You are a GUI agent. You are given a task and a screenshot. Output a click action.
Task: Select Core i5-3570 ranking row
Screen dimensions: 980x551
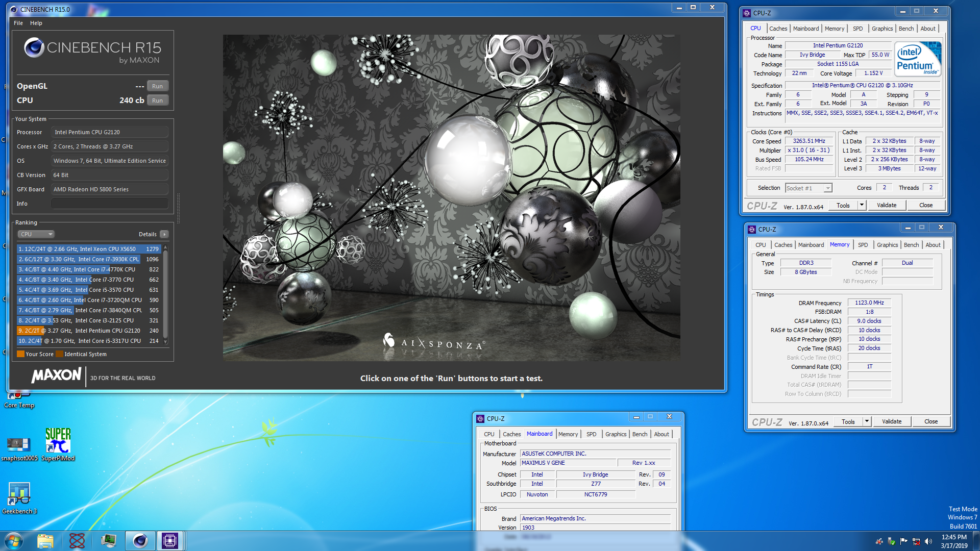click(89, 290)
